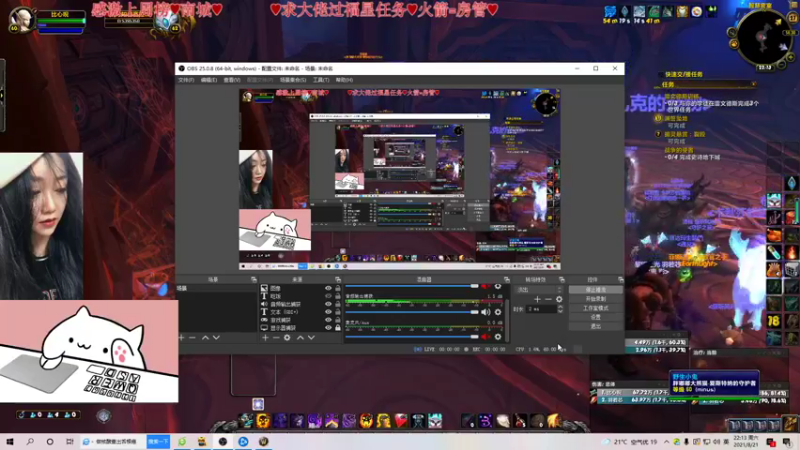Adjust the transition duration stepper arrows
This screenshot has width=800, height=450.
click(560, 309)
